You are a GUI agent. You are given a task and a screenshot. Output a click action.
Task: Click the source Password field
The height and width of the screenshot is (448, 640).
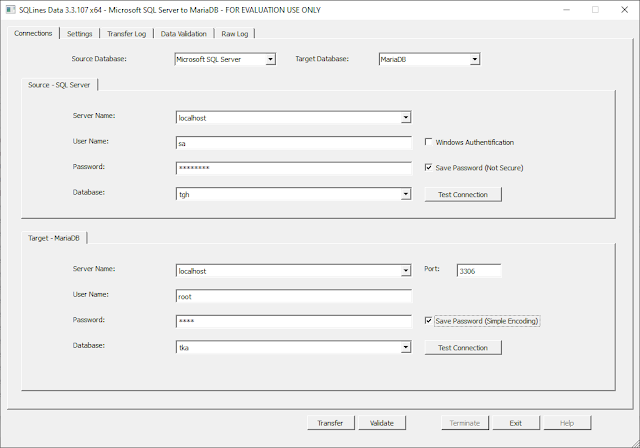click(294, 169)
